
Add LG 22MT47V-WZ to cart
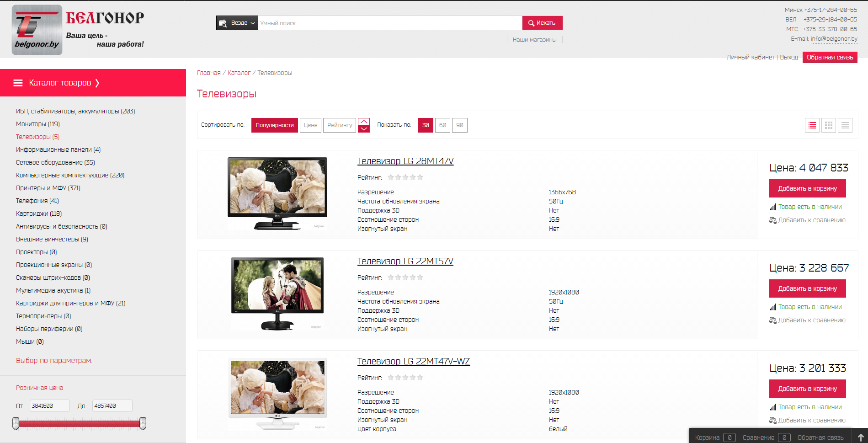(x=808, y=389)
